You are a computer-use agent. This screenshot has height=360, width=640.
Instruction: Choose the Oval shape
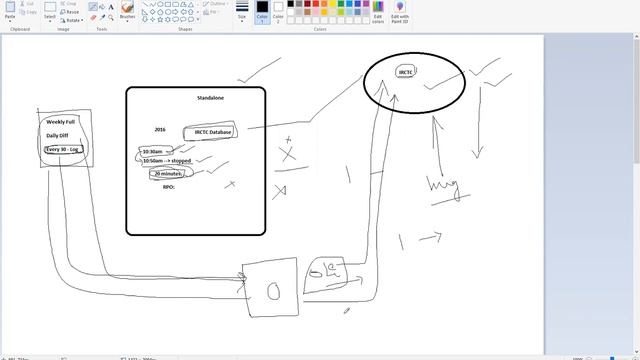(x=160, y=4)
